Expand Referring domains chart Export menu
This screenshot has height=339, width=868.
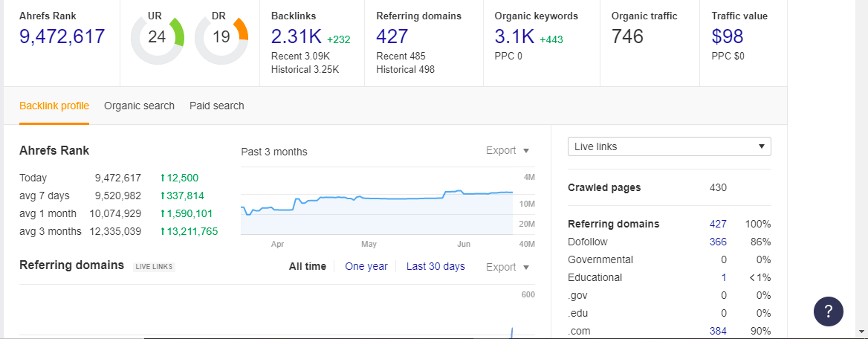[508, 267]
